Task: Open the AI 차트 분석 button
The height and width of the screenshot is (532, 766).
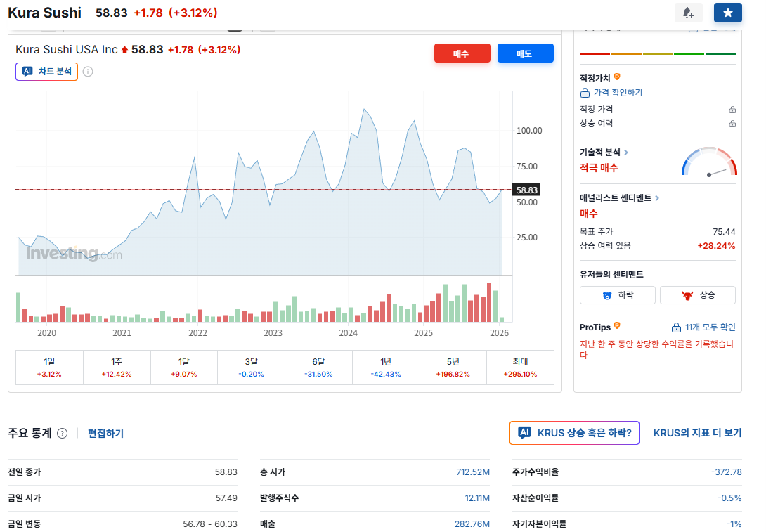Action: [x=47, y=71]
